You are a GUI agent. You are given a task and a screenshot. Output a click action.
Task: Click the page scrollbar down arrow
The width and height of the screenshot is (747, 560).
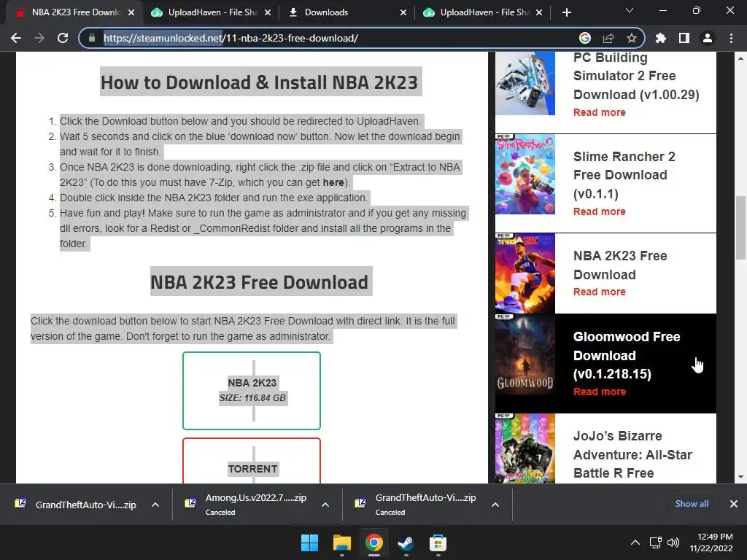(x=740, y=477)
